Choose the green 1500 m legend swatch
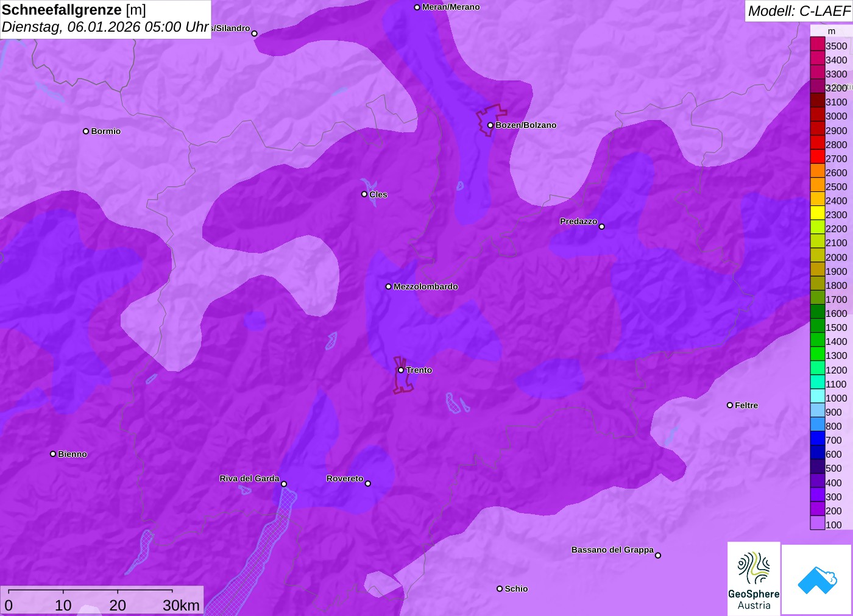853x616 pixels. 818,326
